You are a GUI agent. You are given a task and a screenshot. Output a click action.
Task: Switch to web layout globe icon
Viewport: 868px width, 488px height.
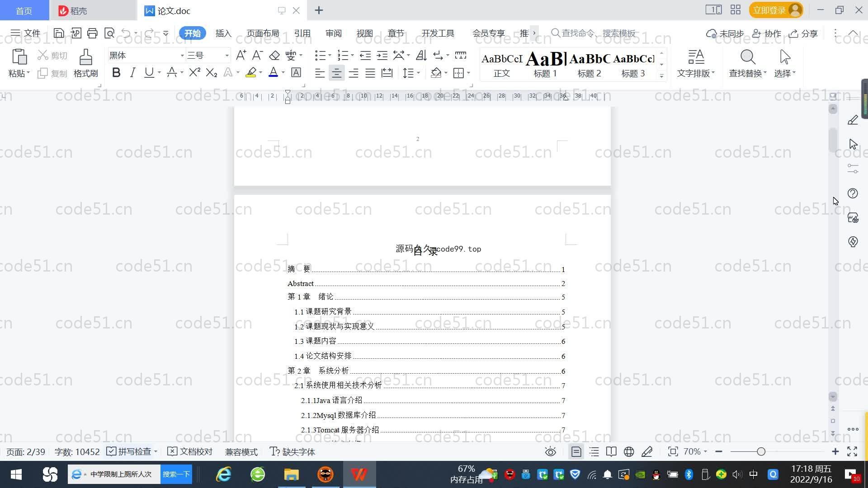click(629, 452)
